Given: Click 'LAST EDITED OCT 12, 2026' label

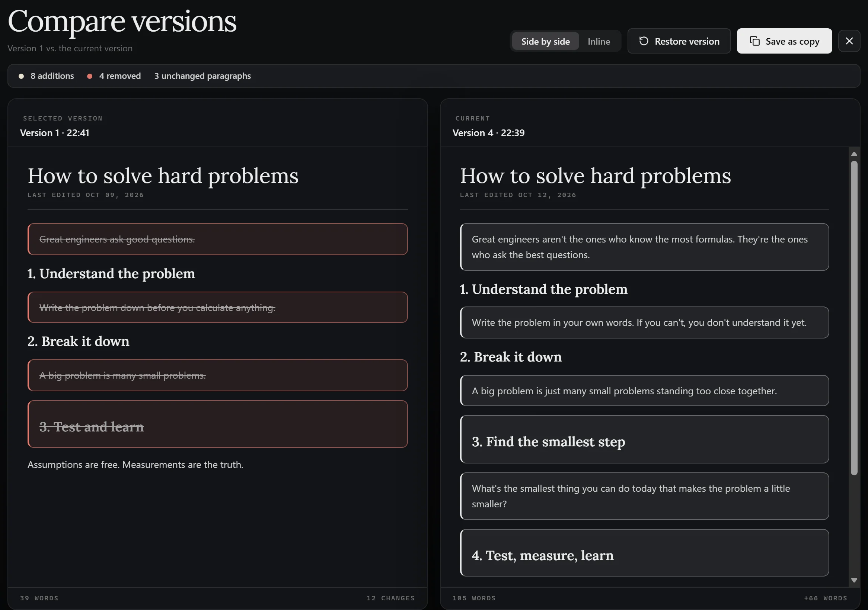Looking at the screenshot, I should [518, 195].
